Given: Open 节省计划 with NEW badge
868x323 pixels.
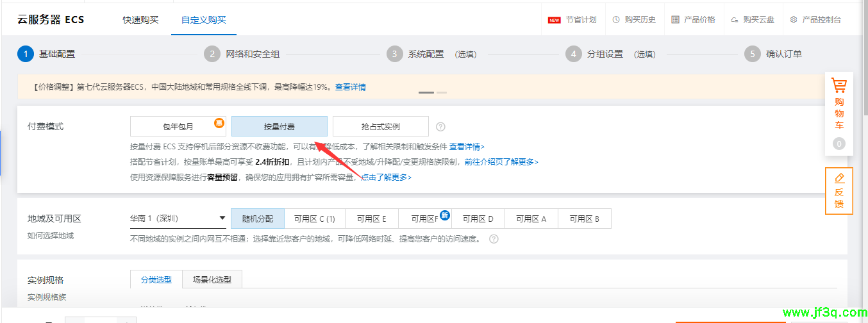Looking at the screenshot, I should coord(572,20).
